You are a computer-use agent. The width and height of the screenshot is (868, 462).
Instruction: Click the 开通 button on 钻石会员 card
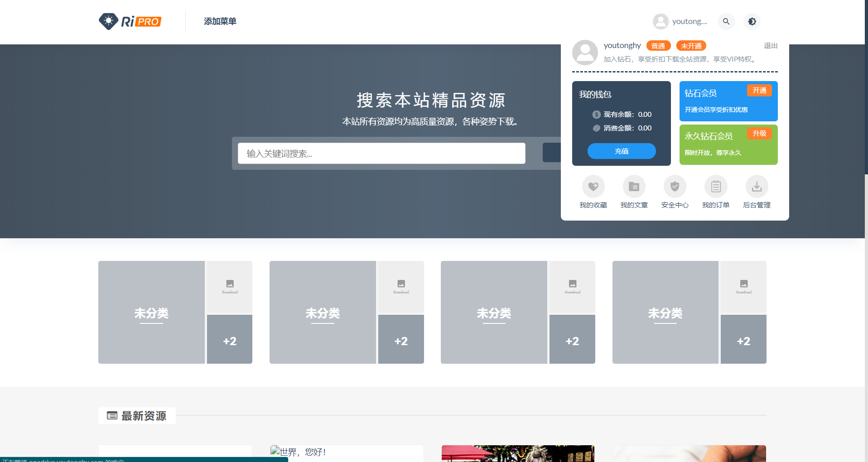(x=759, y=91)
